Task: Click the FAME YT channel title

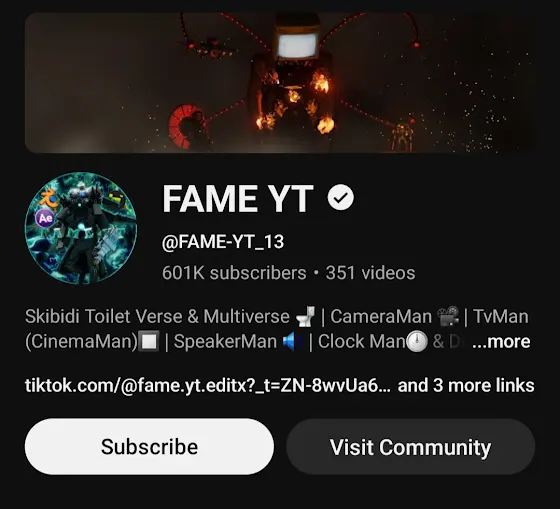Action: pyautogui.click(x=238, y=198)
